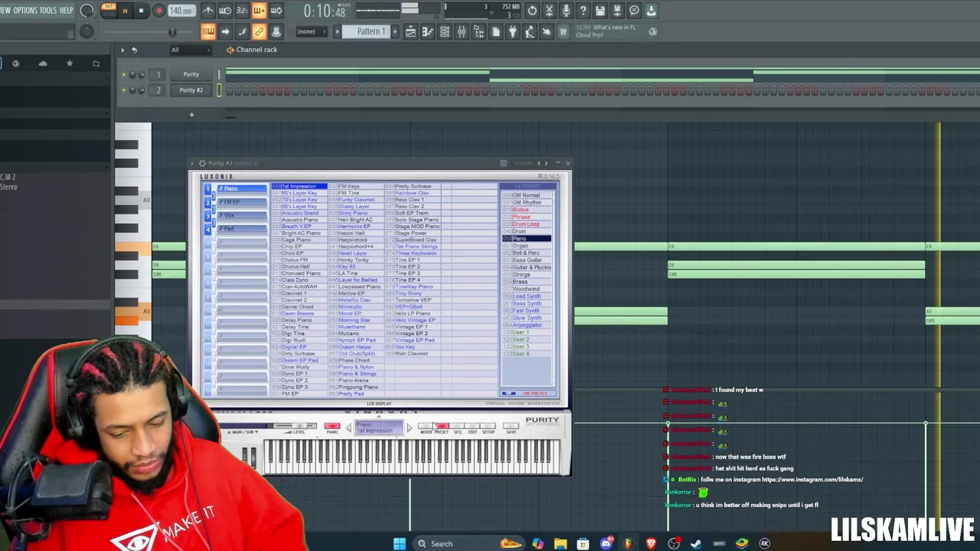
Task: Open undo history icon in toolbar
Action: click(x=532, y=11)
